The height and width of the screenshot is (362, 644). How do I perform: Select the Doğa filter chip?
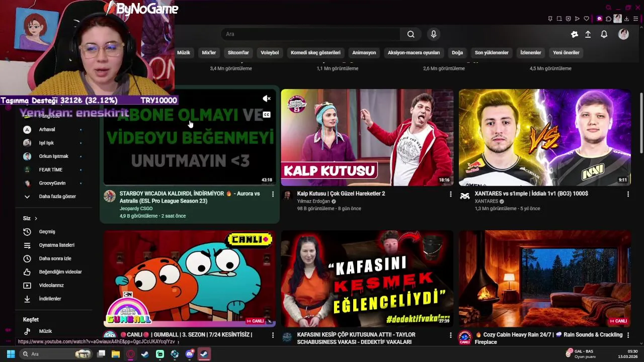click(x=457, y=53)
